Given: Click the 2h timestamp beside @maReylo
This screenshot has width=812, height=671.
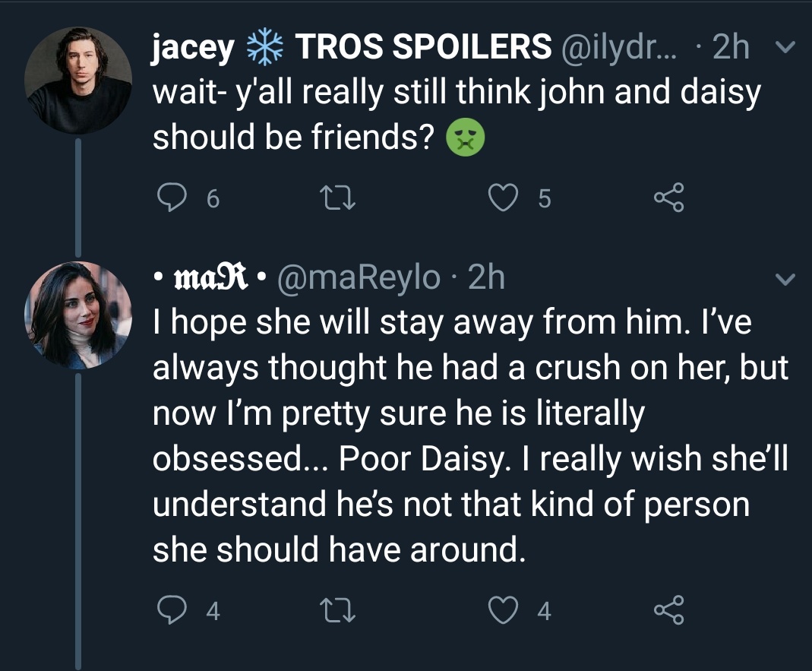Looking at the screenshot, I should click(x=485, y=279).
